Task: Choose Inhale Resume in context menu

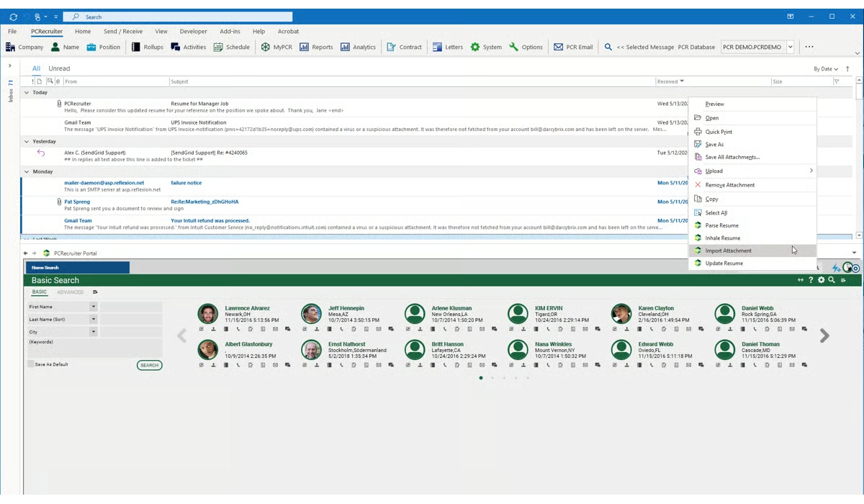Action: 752,238
